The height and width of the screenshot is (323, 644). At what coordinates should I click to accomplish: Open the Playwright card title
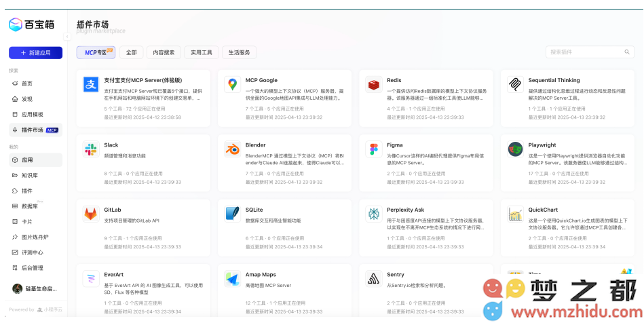[542, 145]
